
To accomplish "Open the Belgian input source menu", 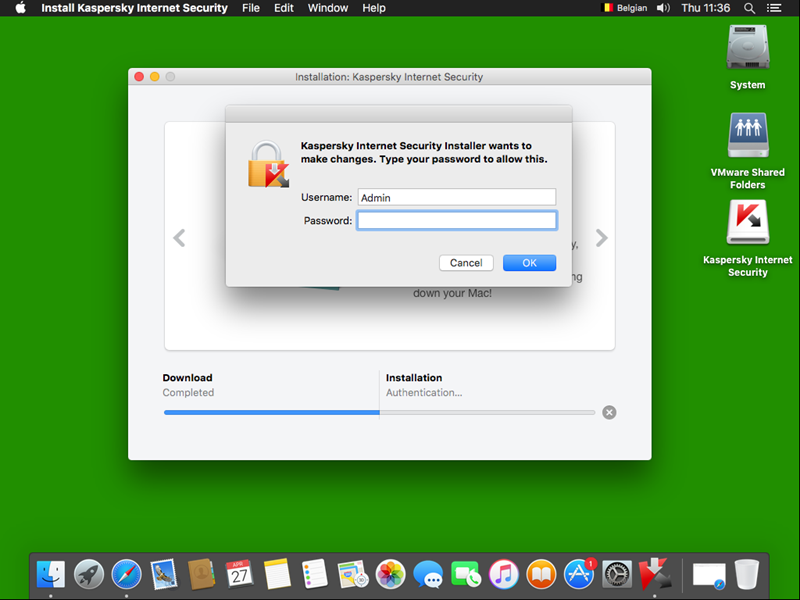I will 623,8.
